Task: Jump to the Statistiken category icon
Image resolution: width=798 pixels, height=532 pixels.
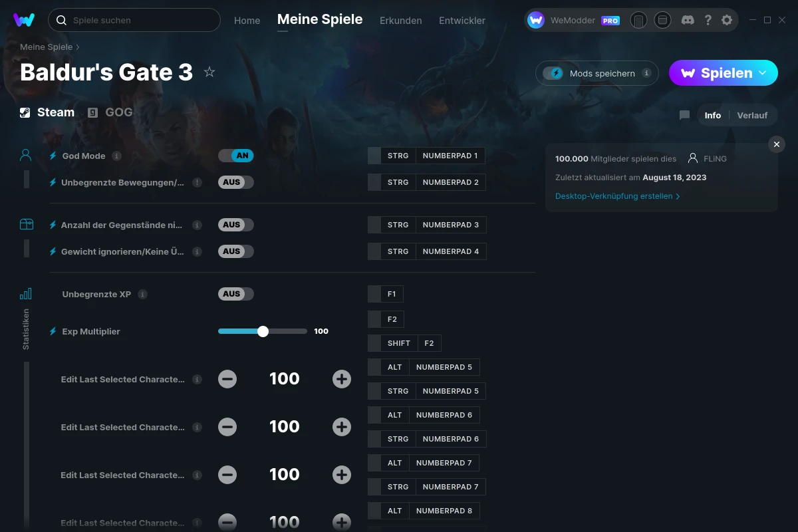Action: point(25,294)
